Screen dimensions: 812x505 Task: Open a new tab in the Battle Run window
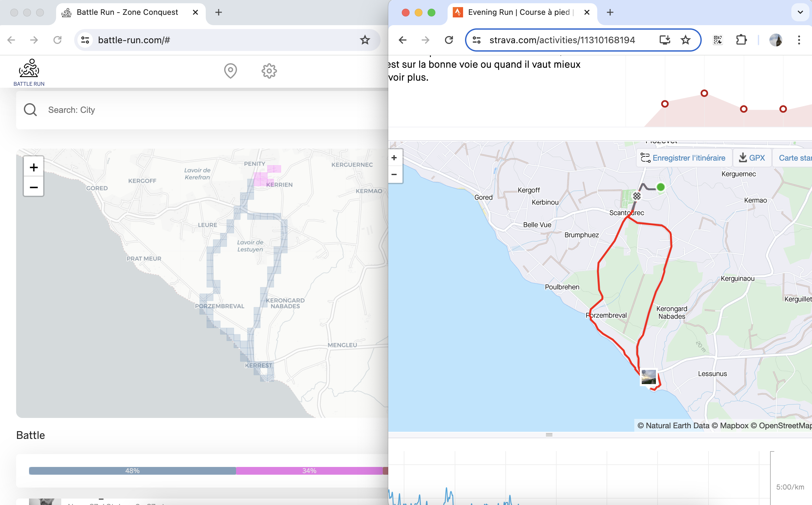point(218,12)
